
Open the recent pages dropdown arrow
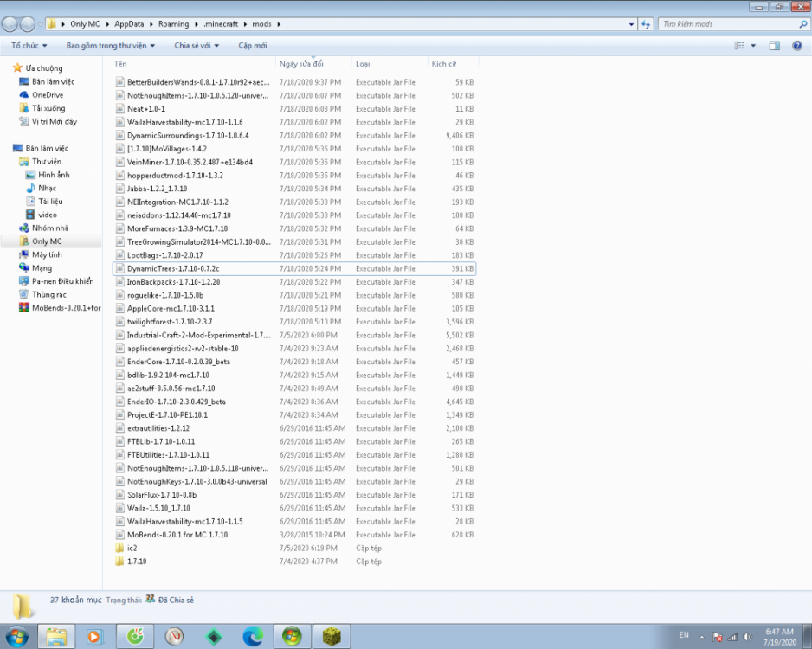[40, 24]
